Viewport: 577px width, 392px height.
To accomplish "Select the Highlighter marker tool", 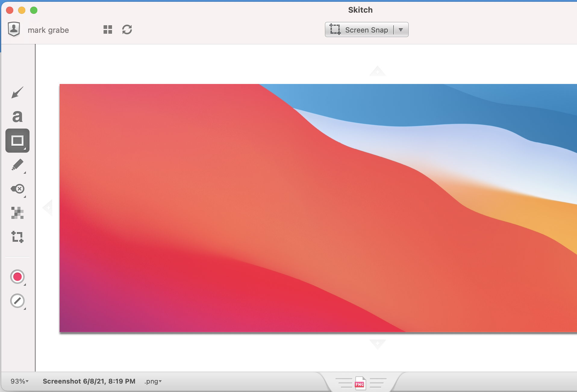I will [17, 165].
